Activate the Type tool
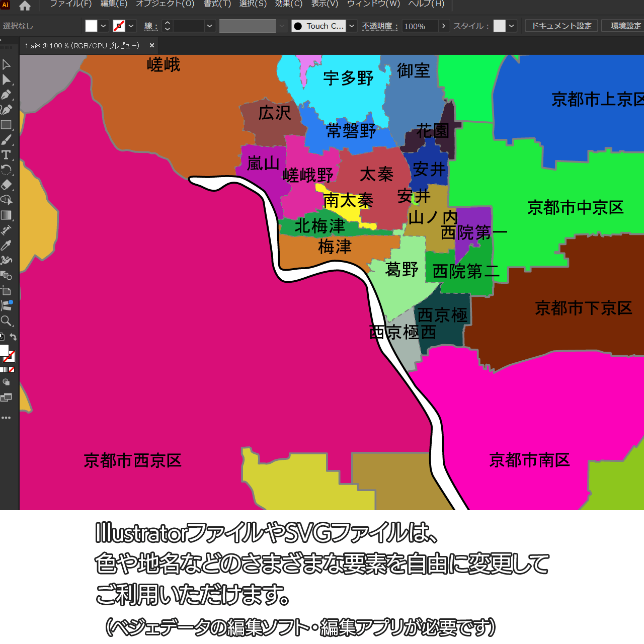The height and width of the screenshot is (644, 644). click(6, 155)
